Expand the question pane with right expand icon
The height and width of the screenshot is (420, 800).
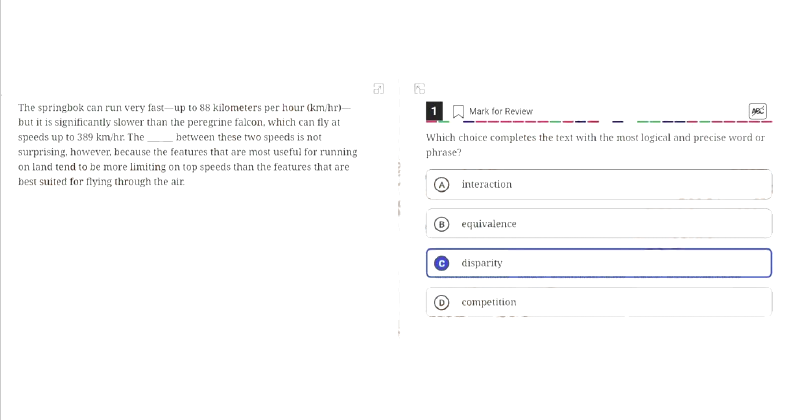point(419,89)
